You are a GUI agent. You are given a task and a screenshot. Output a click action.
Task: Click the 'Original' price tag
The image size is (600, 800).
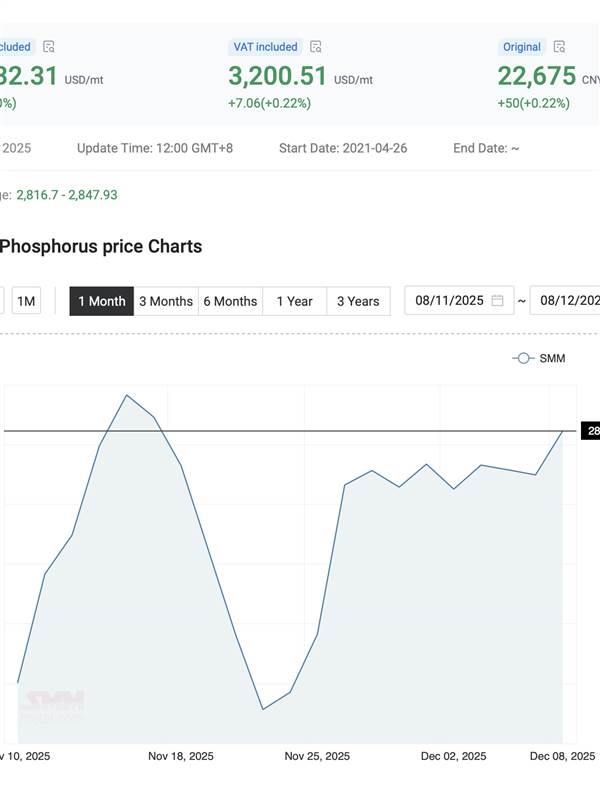522,47
